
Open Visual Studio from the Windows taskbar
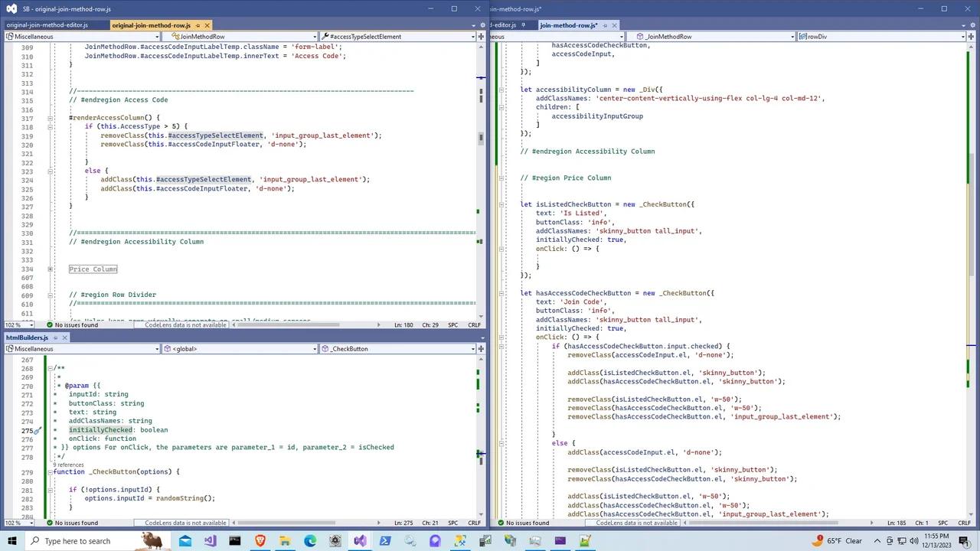tap(360, 541)
